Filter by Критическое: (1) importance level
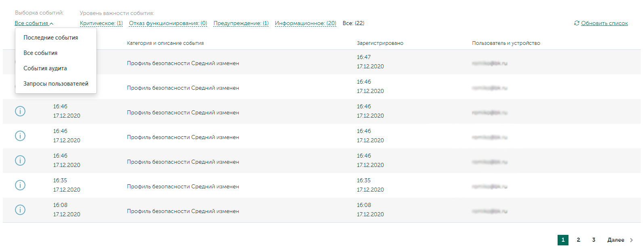Viewport: 644px width, 249px height. (101, 23)
